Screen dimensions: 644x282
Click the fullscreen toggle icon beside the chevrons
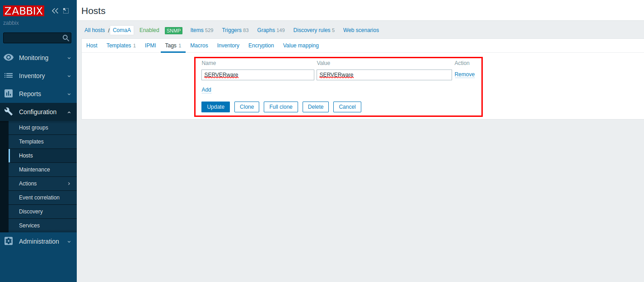65,10
